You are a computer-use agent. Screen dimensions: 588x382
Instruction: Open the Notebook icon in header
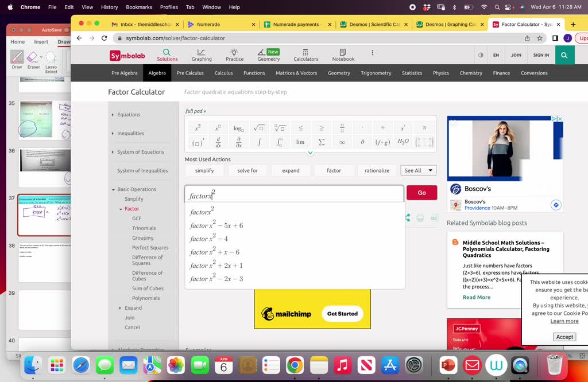[343, 55]
